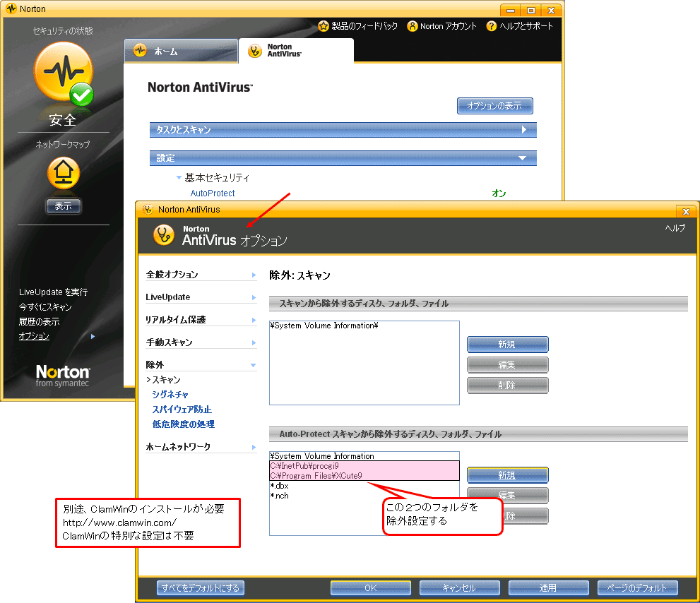Select C:¥Program Files¥XCute9 exclusion entry

(364, 476)
